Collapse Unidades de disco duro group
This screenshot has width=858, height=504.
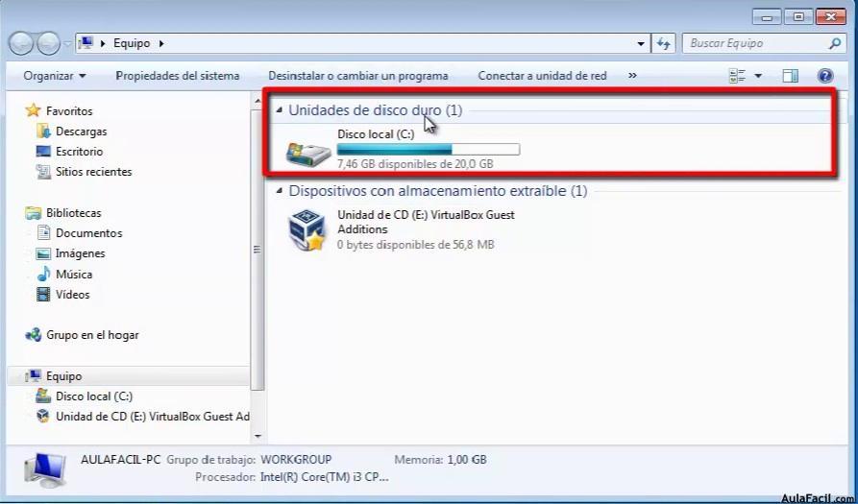[x=280, y=111]
